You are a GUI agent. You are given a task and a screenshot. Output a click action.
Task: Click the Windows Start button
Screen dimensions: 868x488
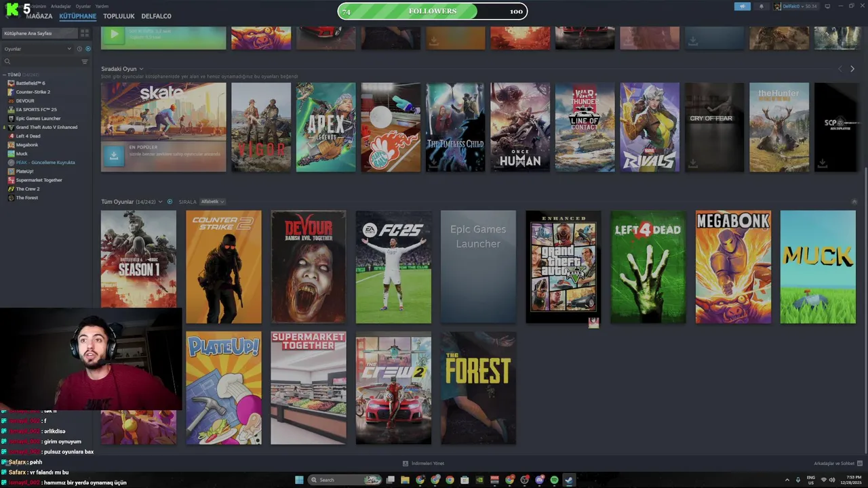pos(299,480)
